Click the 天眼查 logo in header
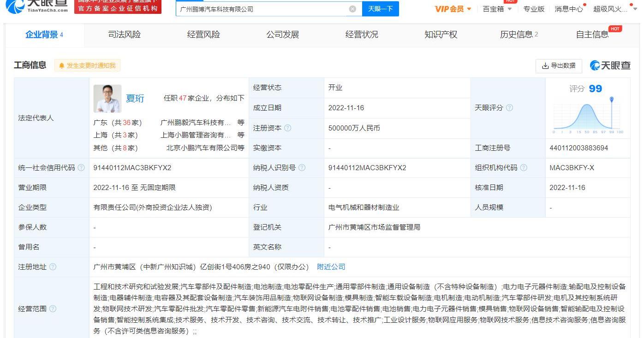This screenshot has height=338, width=644. pyautogui.click(x=38, y=6)
